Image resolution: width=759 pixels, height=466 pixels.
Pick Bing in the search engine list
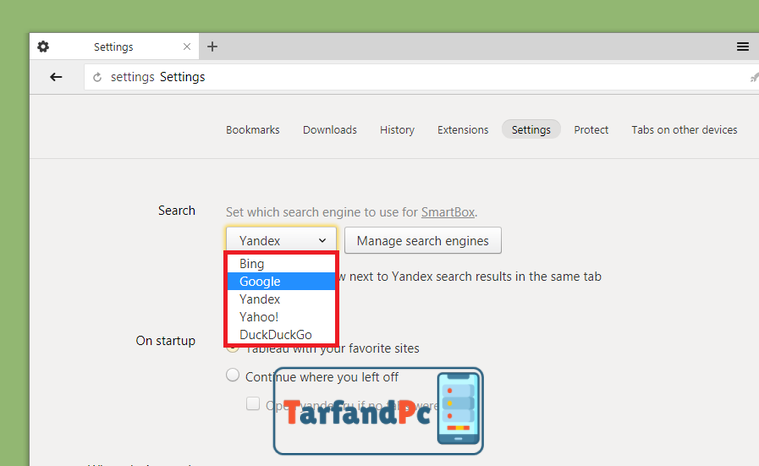(x=281, y=264)
